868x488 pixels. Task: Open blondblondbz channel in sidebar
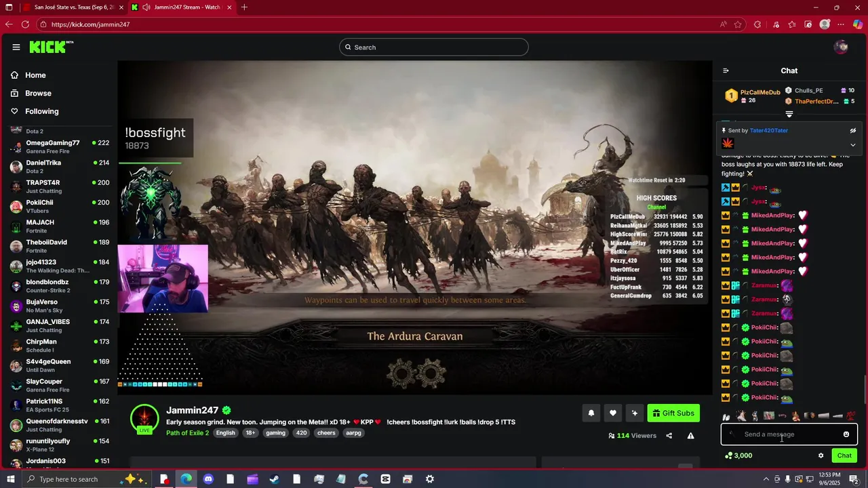(x=60, y=286)
